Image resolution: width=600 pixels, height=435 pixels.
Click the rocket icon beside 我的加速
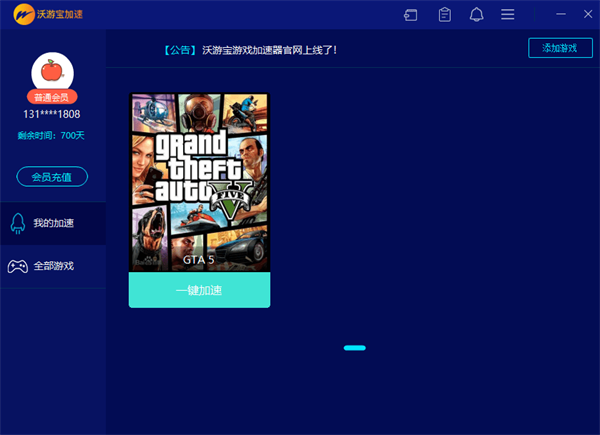click(18, 223)
